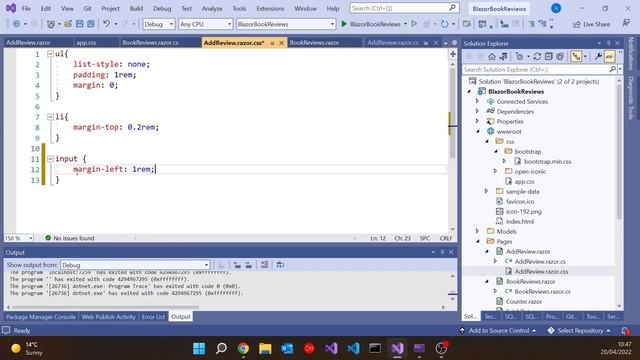Open Outlook from taskbar

pos(287,348)
